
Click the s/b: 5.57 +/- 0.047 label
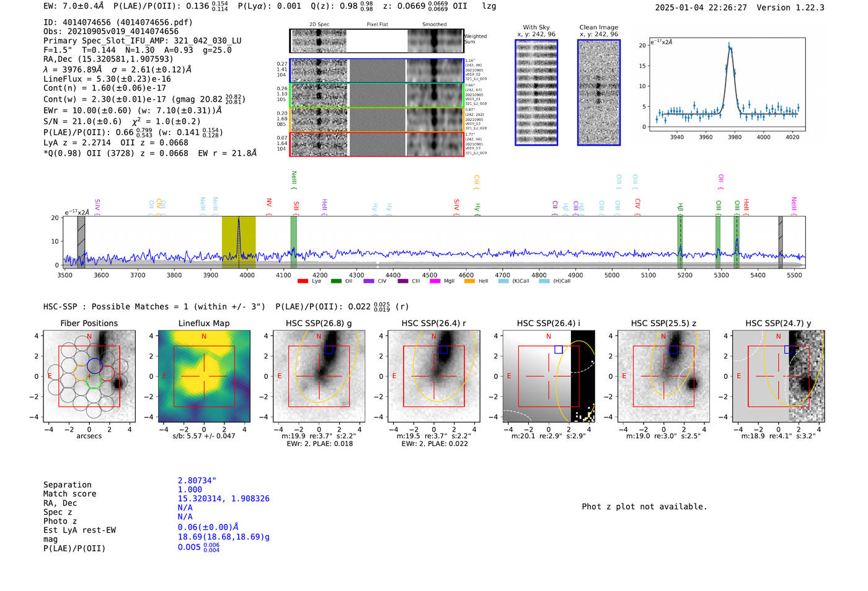(204, 436)
